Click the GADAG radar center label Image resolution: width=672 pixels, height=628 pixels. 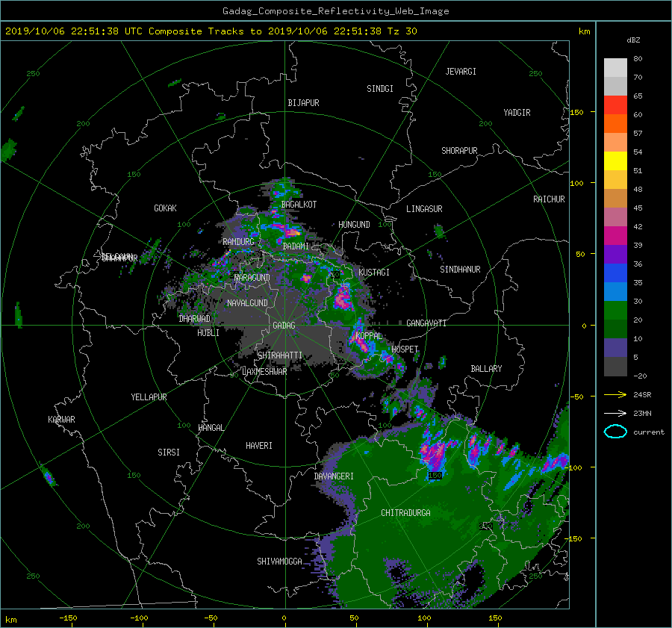(284, 326)
